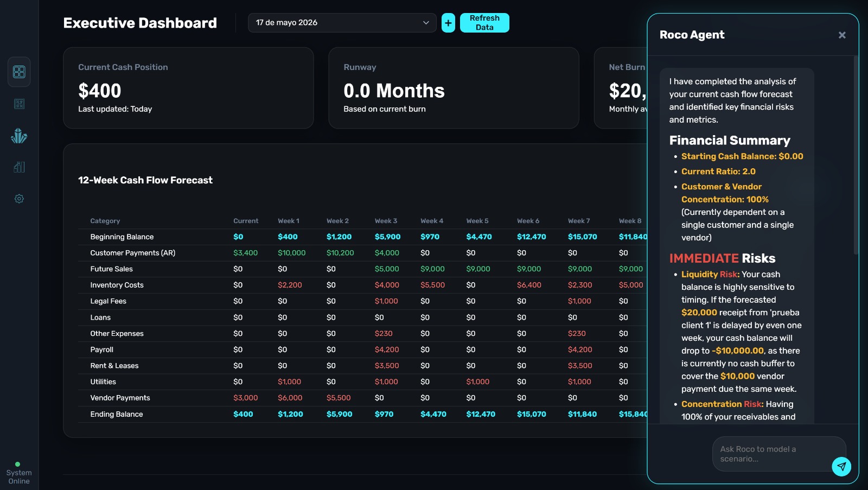Select the Payroll row label

(x=102, y=349)
